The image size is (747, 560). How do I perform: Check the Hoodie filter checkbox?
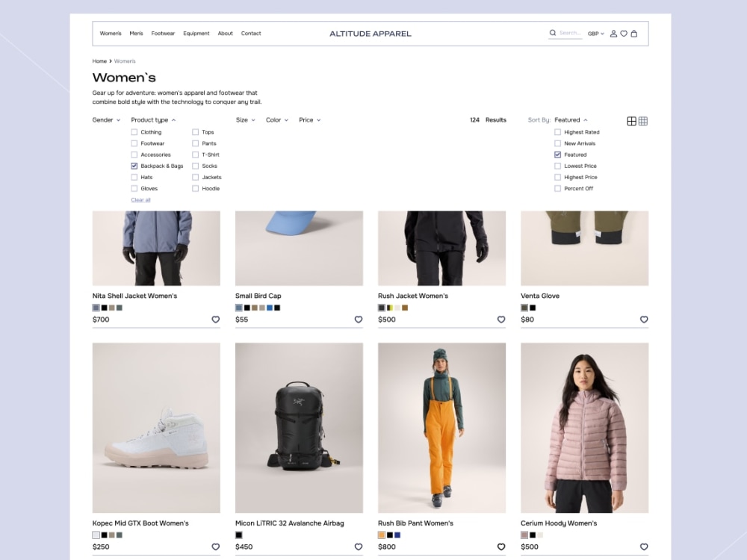195,189
